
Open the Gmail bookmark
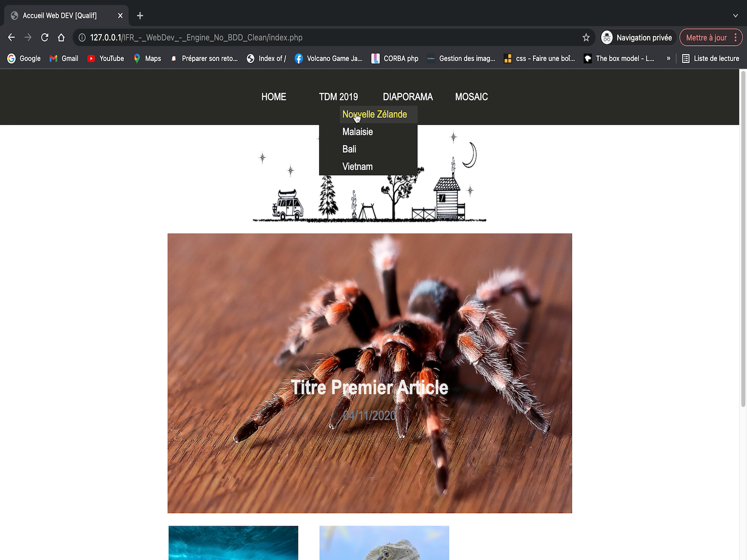[64, 59]
